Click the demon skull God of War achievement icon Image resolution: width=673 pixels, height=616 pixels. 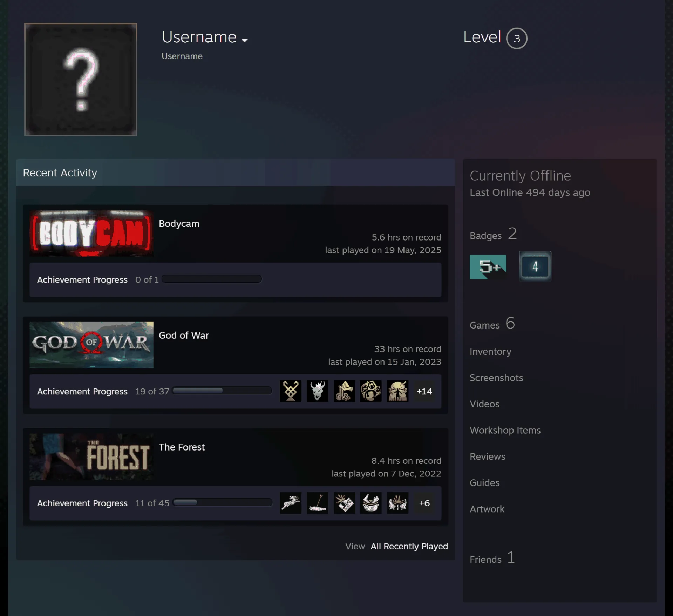[x=317, y=391]
